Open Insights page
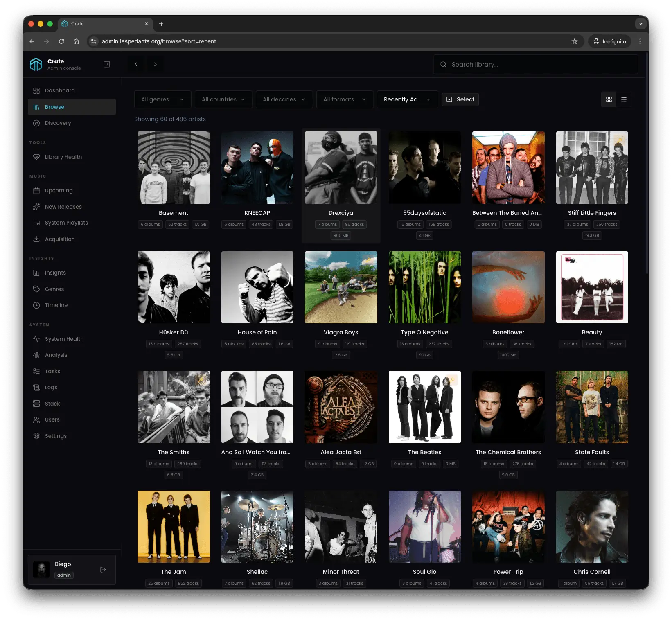Screen dimensions: 672x620 72,273
